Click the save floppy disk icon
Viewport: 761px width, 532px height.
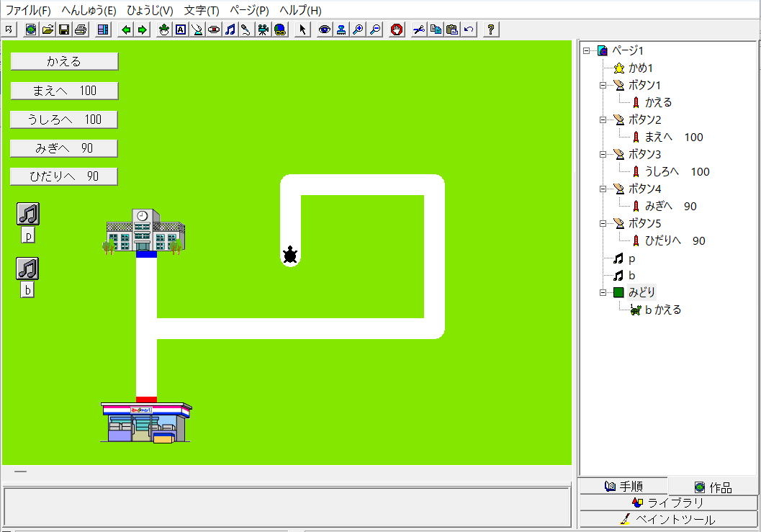pos(64,30)
